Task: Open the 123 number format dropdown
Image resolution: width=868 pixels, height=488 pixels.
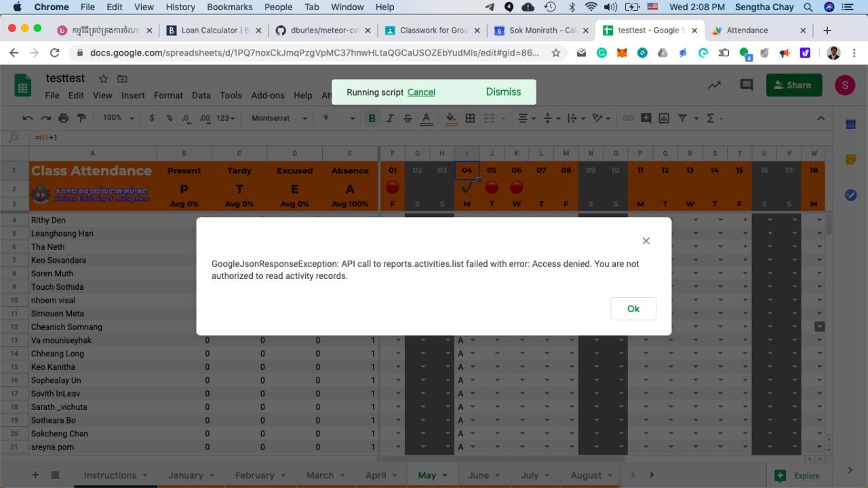Action: [x=225, y=118]
